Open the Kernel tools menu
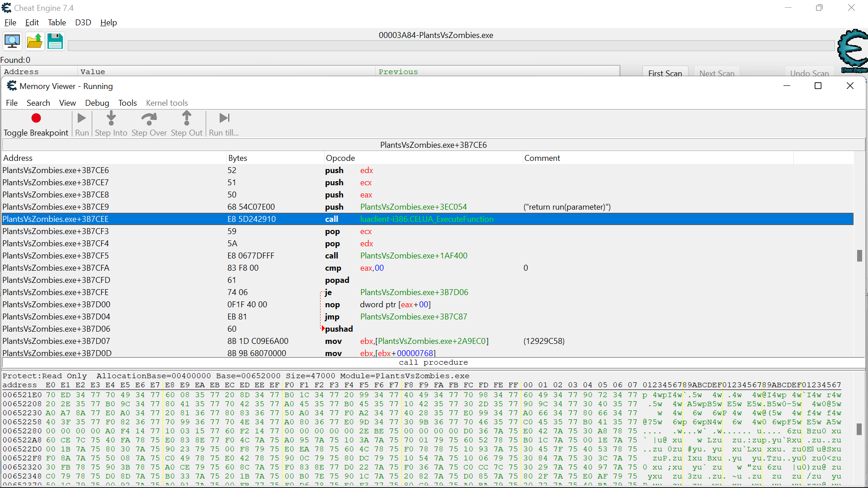Viewport: 868px width, 488px height. (x=166, y=103)
